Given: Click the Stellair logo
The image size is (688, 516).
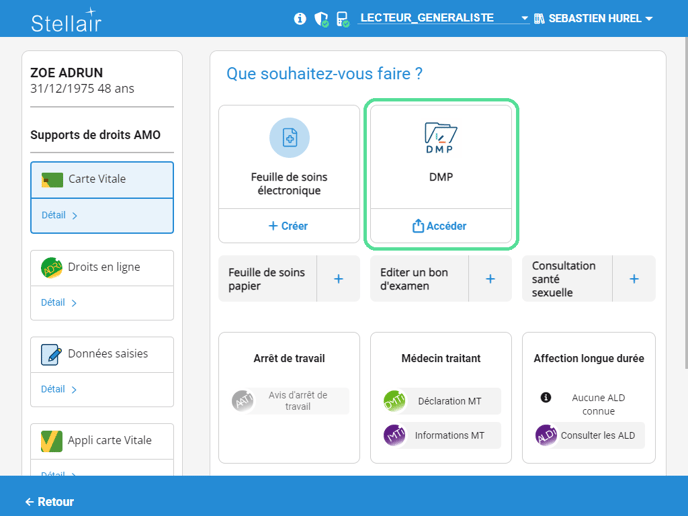Looking at the screenshot, I should (66, 20).
